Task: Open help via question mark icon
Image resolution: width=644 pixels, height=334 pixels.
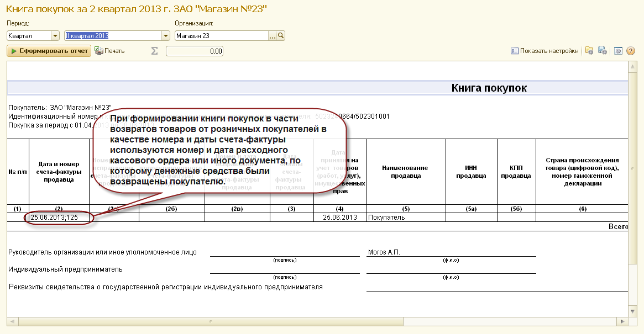Action: 631,51
